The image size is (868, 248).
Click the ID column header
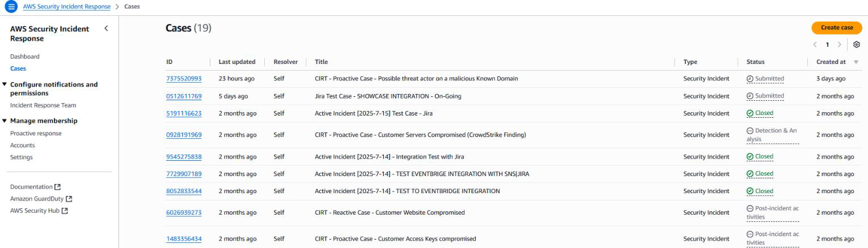[x=170, y=62]
